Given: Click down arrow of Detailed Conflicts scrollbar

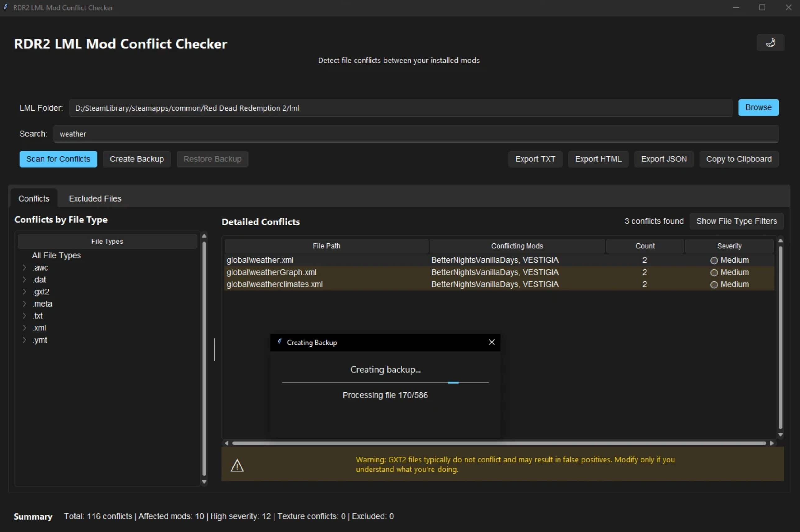Looking at the screenshot, I should click(x=780, y=434).
